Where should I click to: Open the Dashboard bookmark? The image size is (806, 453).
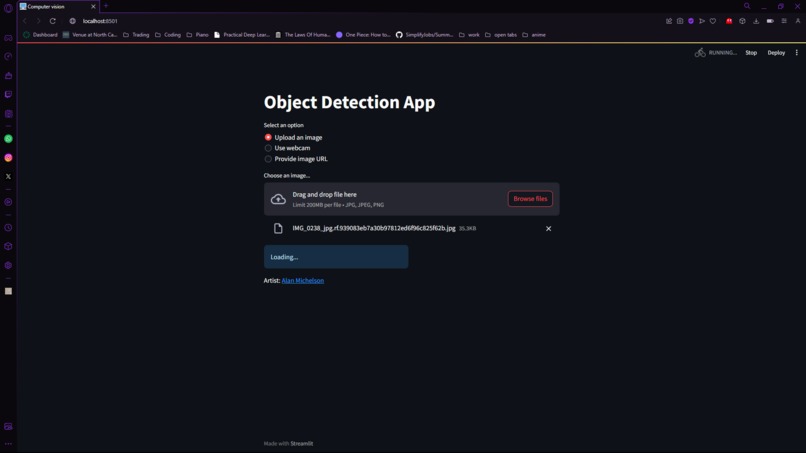coord(40,35)
